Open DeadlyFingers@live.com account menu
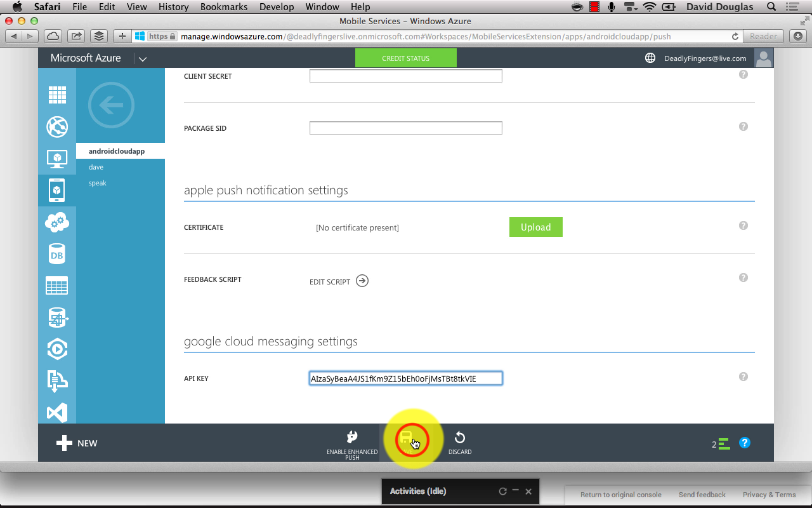 pyautogui.click(x=705, y=58)
